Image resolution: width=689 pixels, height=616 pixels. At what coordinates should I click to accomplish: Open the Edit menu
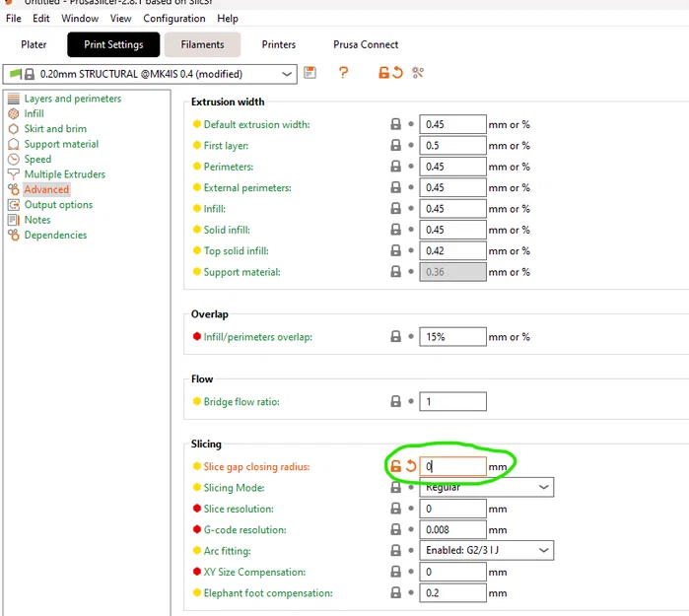[x=40, y=19]
